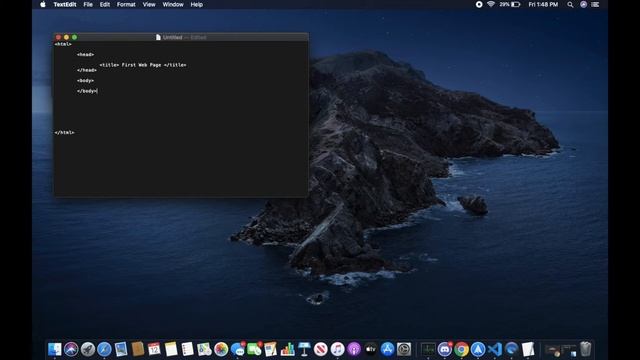Open App Store from the Dock
Image resolution: width=640 pixels, height=360 pixels.
coord(387,349)
